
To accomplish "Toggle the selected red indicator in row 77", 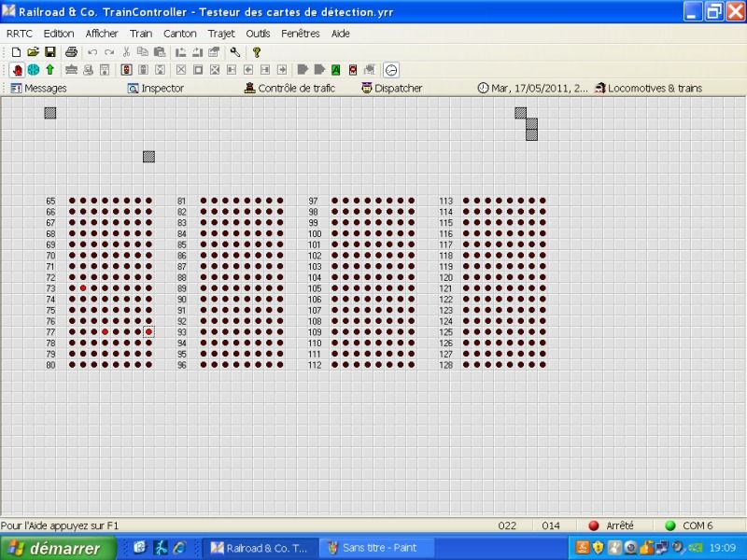I will [x=148, y=332].
